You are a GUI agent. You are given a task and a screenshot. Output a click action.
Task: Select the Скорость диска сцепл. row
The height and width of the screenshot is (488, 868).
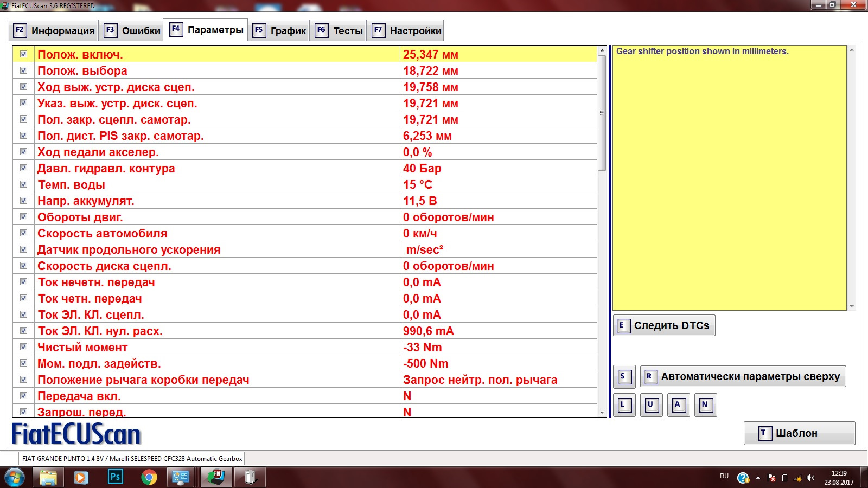coord(304,266)
